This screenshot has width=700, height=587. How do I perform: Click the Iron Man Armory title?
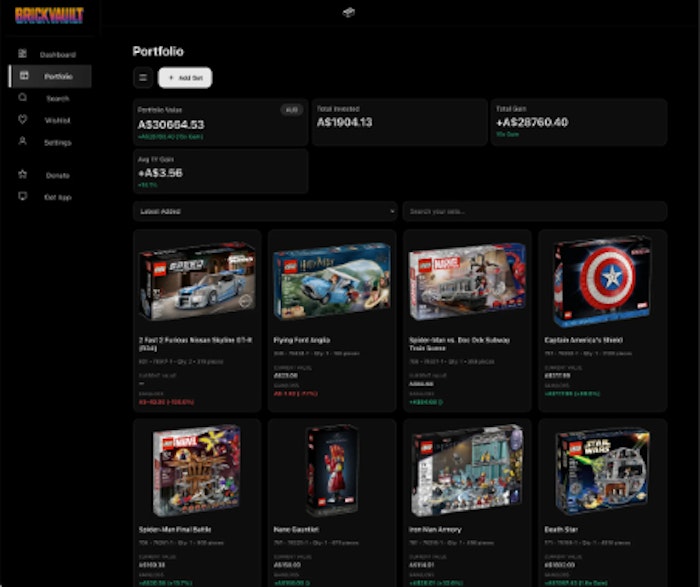click(x=435, y=529)
